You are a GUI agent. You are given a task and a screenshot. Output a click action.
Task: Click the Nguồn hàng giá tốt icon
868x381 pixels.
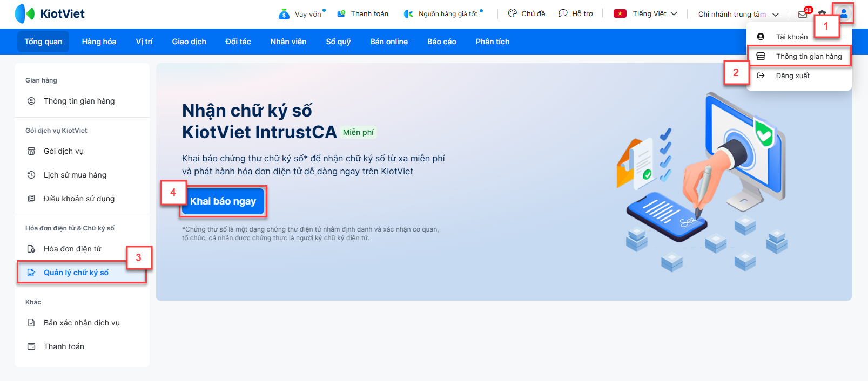409,14
